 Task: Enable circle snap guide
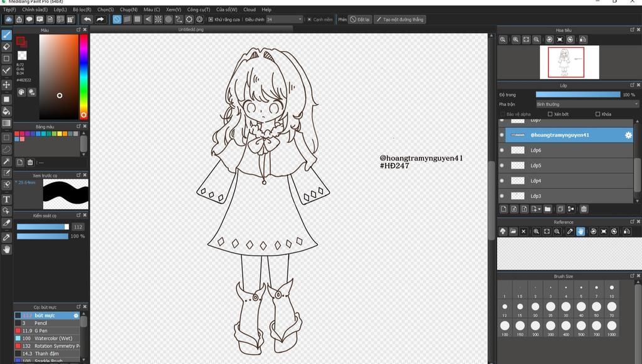point(168,19)
